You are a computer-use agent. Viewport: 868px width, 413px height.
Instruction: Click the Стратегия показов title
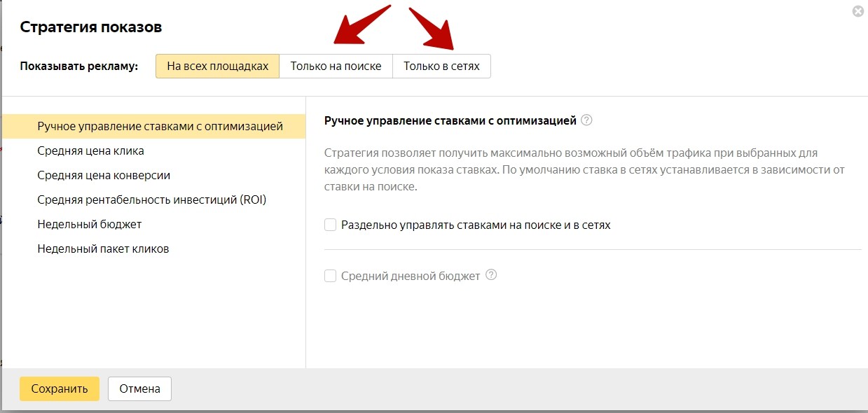[x=91, y=27]
